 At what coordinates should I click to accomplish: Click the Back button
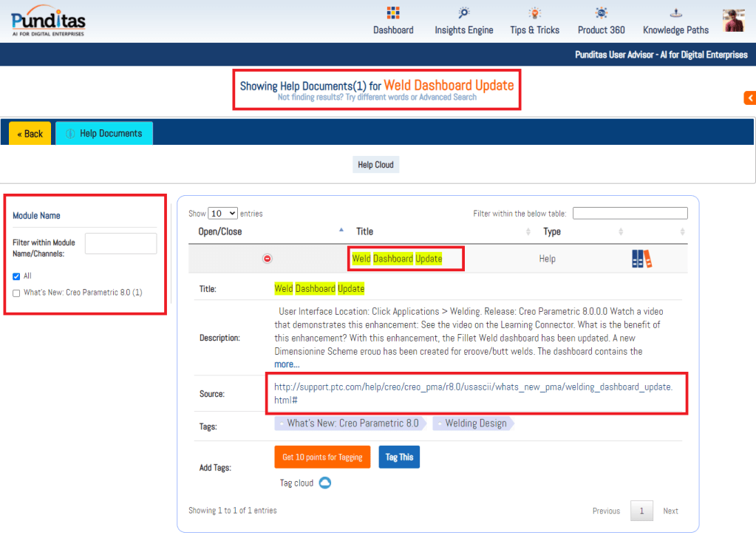pyautogui.click(x=30, y=134)
